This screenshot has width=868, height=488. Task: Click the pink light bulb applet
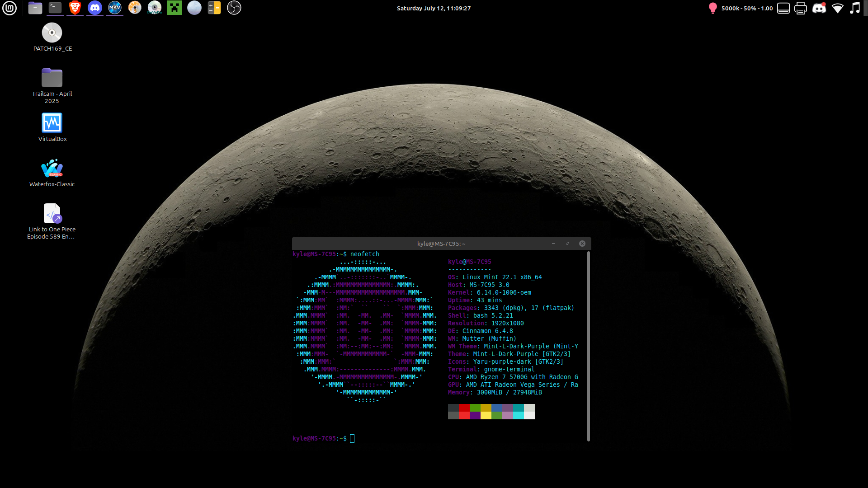(713, 8)
